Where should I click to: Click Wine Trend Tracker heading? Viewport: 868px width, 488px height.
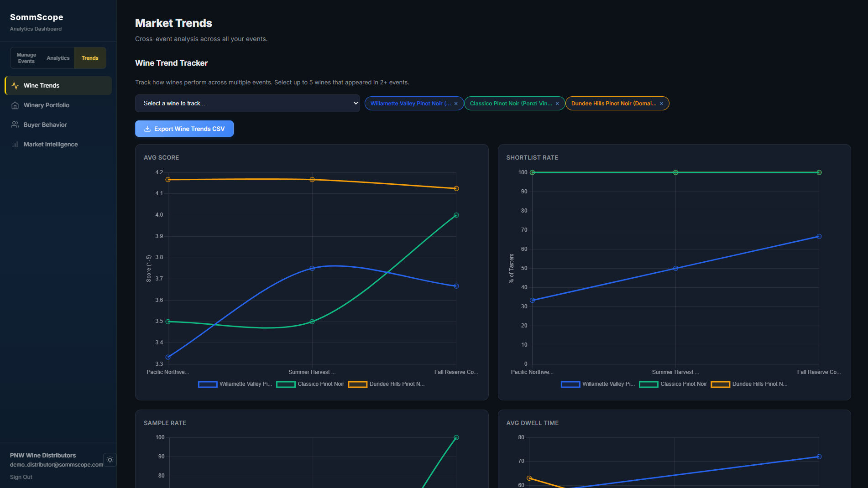172,63
